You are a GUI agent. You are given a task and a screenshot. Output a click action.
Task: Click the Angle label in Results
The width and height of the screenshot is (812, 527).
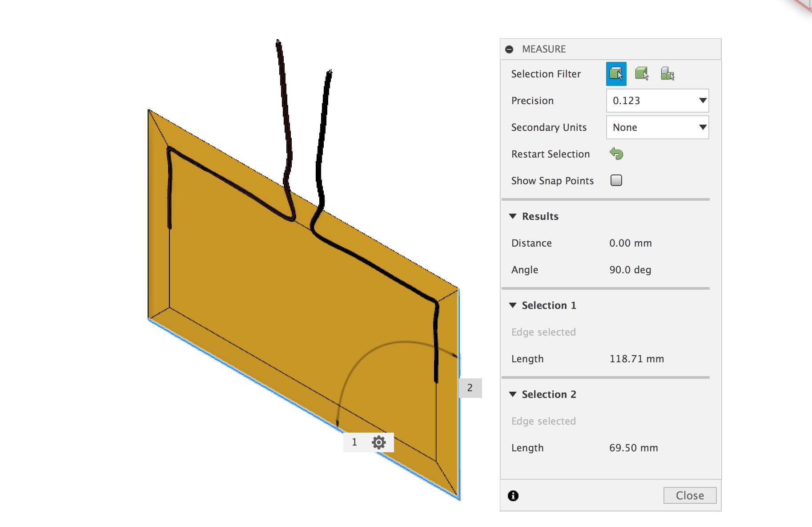click(x=525, y=270)
